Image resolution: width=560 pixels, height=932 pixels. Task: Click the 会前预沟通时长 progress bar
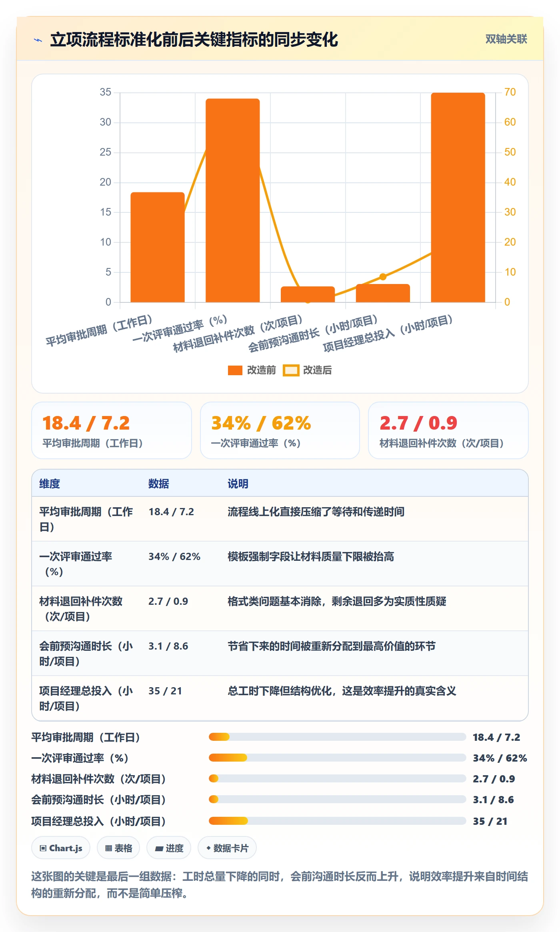[337, 799]
